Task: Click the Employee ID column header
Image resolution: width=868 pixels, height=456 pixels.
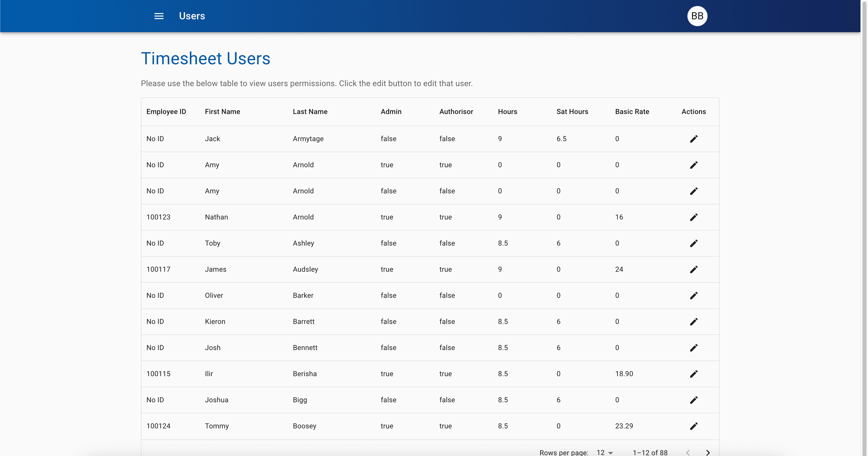Action: tap(166, 111)
